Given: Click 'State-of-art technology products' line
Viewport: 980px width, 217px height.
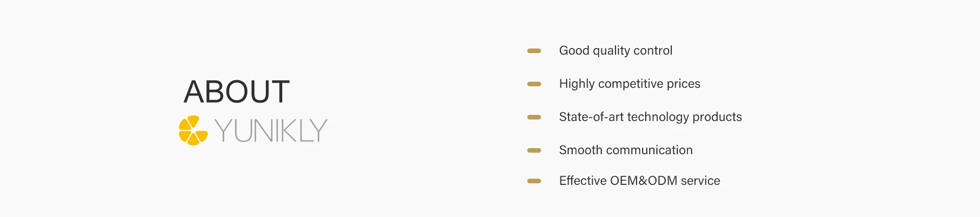Looking at the screenshot, I should pyautogui.click(x=650, y=117).
